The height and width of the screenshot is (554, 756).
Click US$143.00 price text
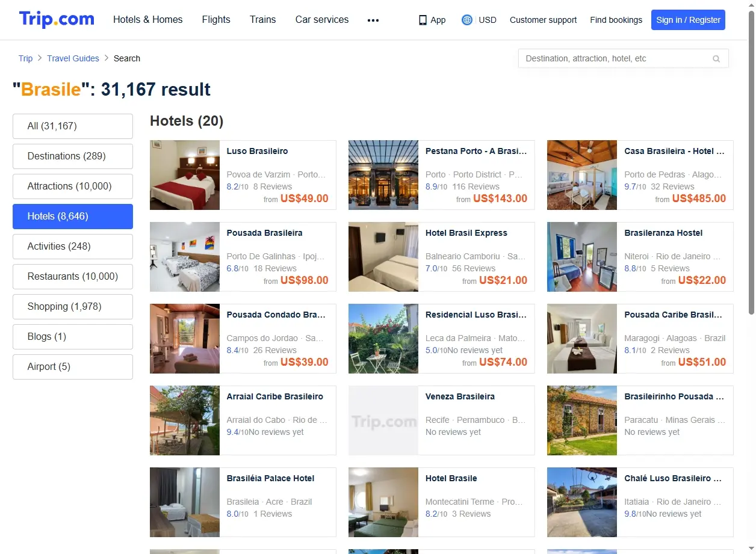500,199
